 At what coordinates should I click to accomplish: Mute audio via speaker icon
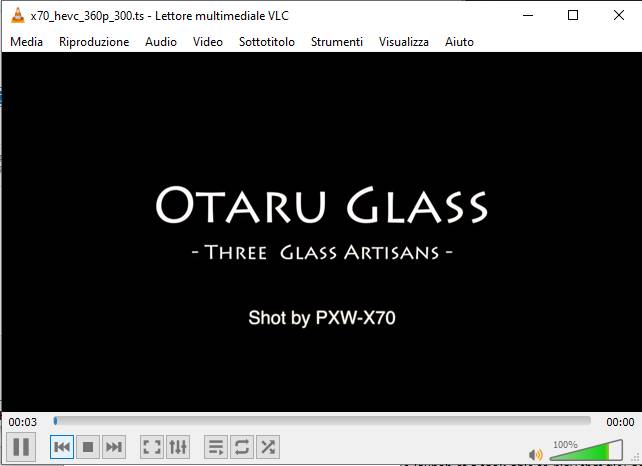tap(536, 455)
